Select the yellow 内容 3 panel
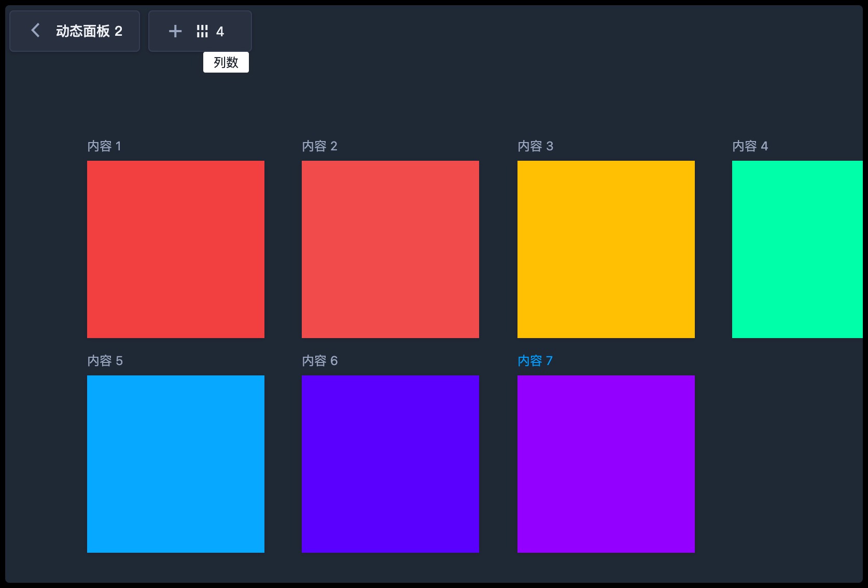The width and height of the screenshot is (868, 588). point(606,249)
